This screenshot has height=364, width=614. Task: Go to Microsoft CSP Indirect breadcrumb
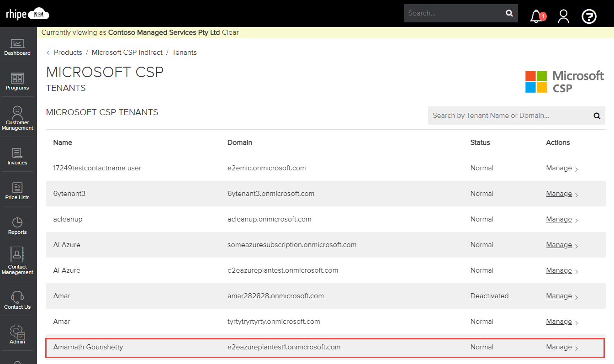coord(127,52)
